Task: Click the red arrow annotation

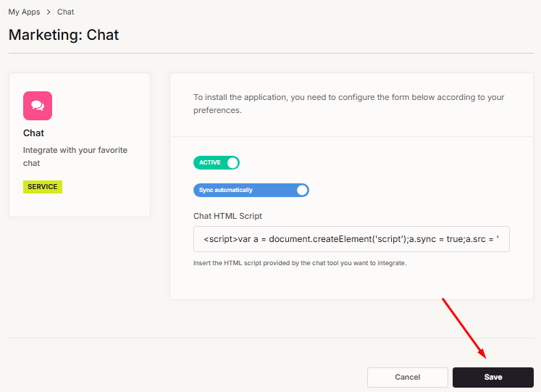Action: click(464, 328)
